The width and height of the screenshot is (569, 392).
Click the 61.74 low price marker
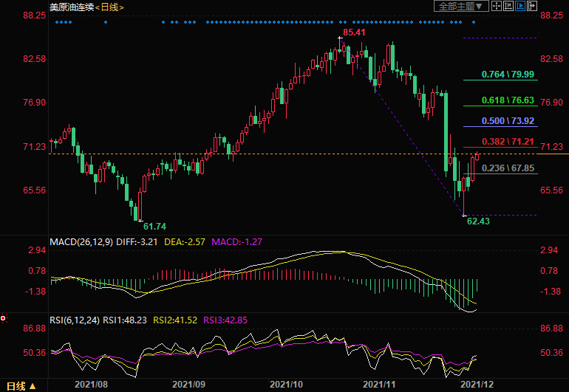(x=154, y=225)
